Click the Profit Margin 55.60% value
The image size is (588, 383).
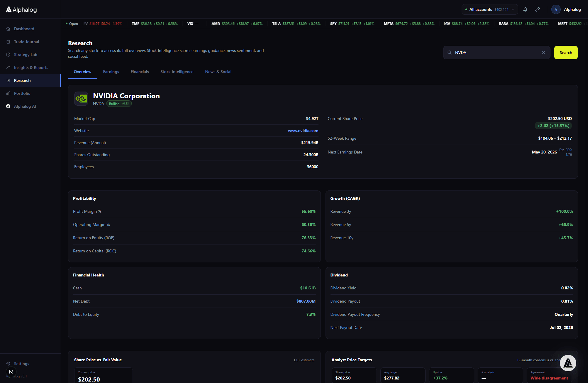tap(309, 211)
